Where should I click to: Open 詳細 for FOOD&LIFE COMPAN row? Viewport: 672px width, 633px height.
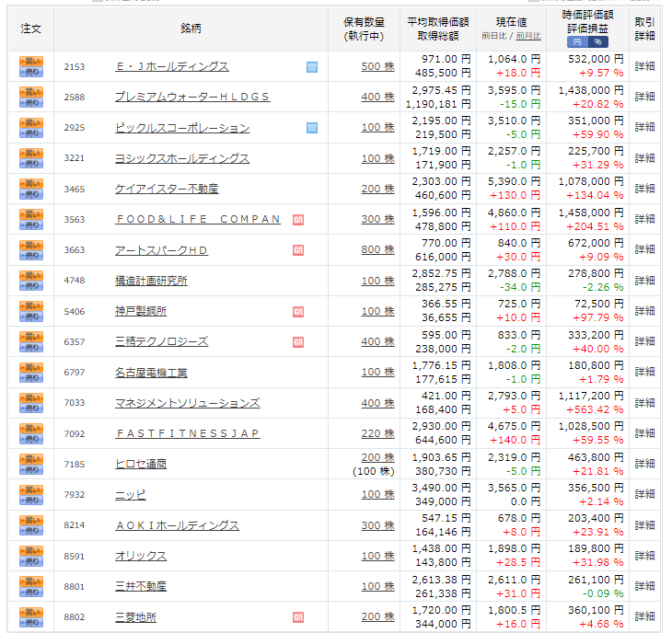tap(644, 219)
